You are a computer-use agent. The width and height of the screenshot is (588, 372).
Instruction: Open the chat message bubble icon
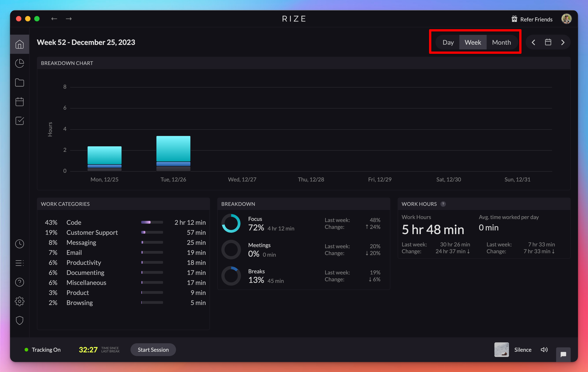pyautogui.click(x=563, y=354)
